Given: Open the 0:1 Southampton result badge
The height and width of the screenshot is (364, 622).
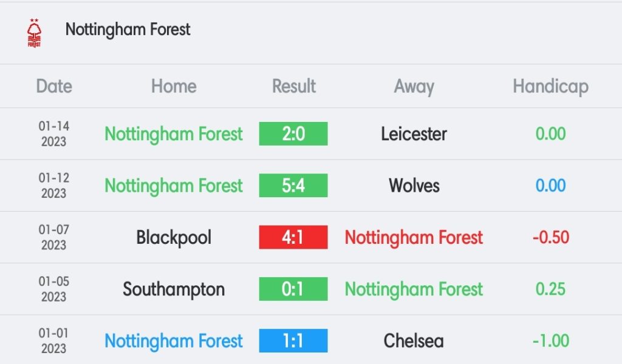Looking at the screenshot, I should tap(293, 289).
